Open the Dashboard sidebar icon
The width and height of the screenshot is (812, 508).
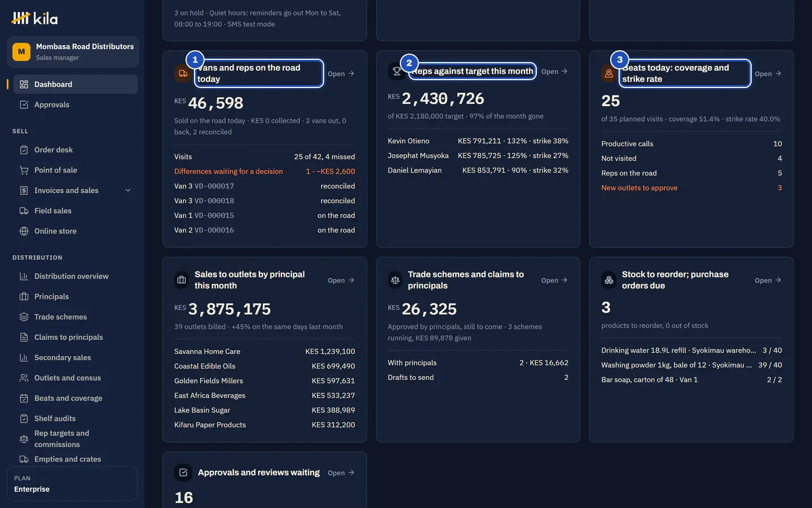(x=24, y=84)
